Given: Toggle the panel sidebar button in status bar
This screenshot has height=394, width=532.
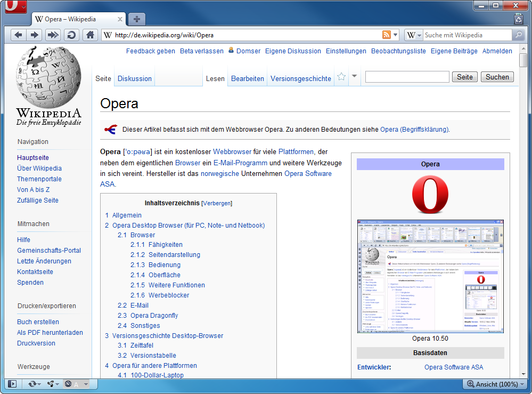Looking at the screenshot, I should click(12, 384).
